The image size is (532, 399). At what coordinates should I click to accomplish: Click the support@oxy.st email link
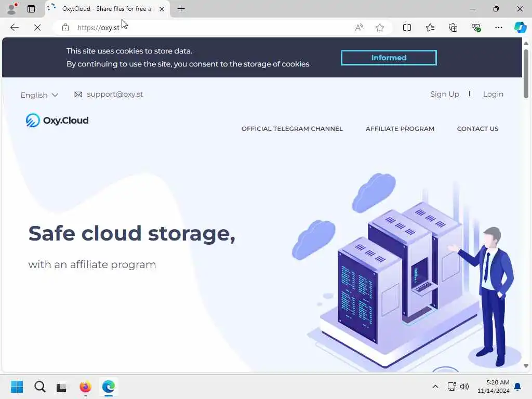[115, 95]
